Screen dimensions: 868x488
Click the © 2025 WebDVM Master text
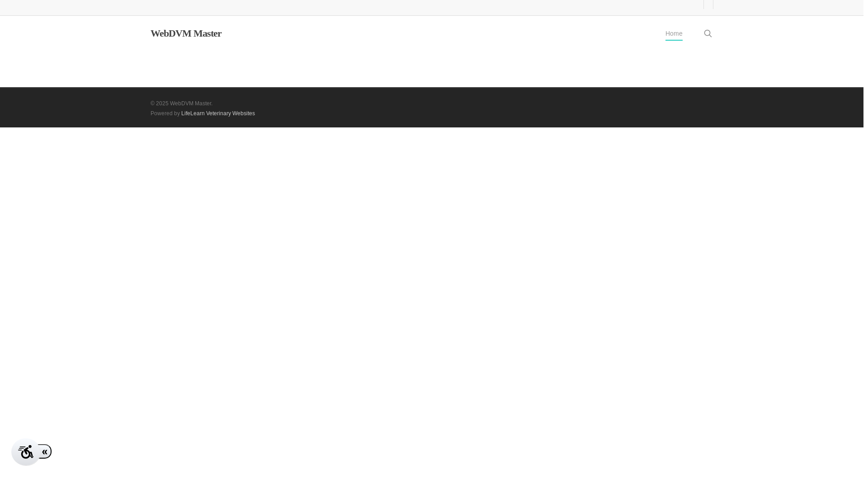click(181, 103)
